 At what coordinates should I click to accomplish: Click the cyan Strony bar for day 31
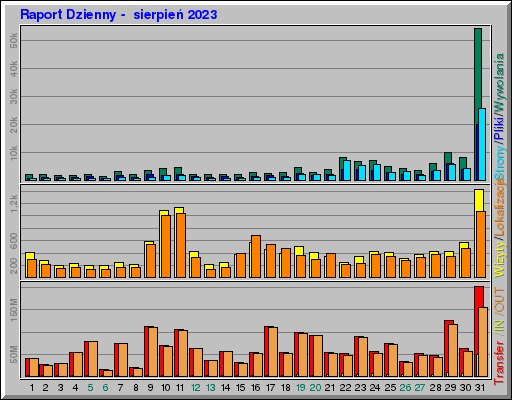(482, 144)
